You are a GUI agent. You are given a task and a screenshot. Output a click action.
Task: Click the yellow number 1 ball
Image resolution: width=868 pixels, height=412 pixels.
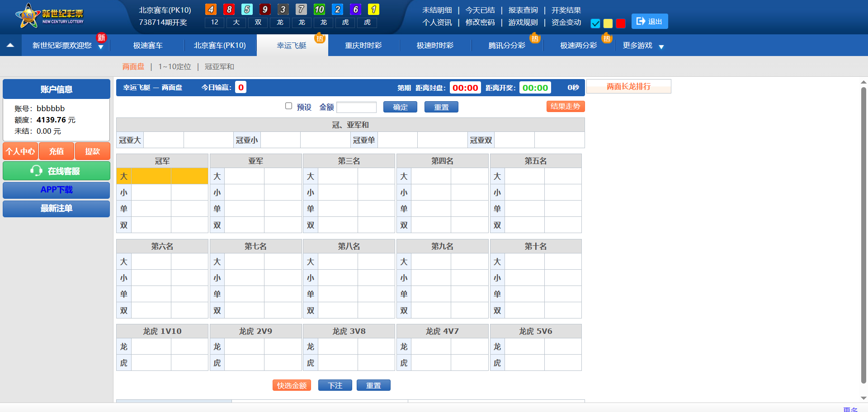click(x=373, y=9)
